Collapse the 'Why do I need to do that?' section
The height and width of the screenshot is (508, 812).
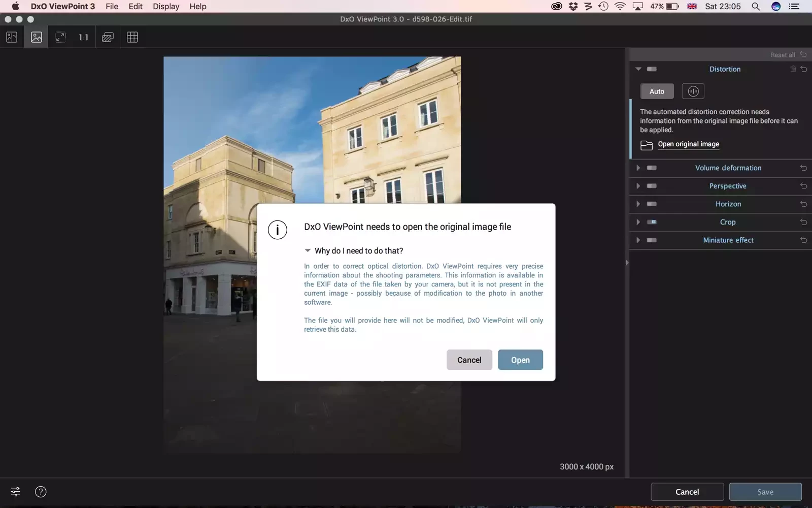coord(308,250)
